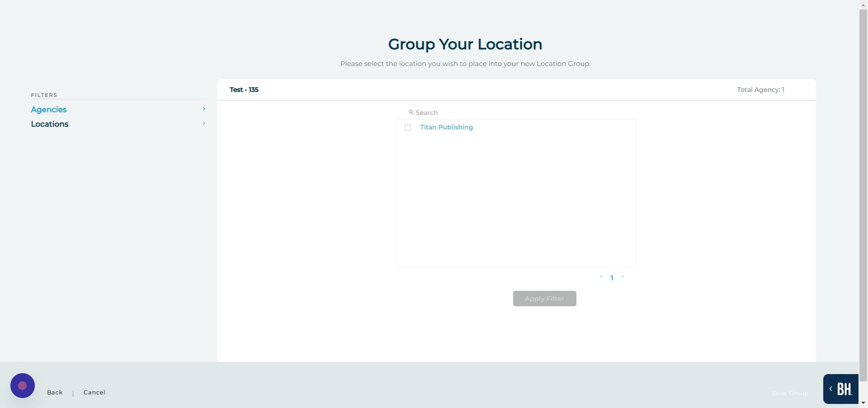
Task: Click the Test - 135 group name
Action: coord(244,90)
